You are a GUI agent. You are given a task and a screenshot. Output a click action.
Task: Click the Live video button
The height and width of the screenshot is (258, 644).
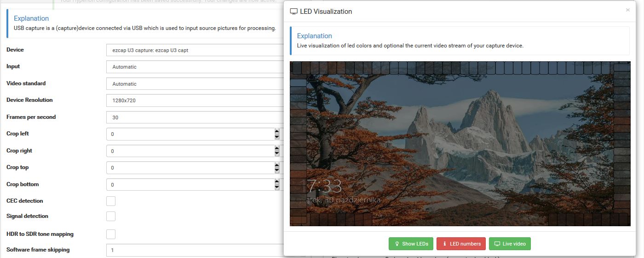tap(510, 244)
